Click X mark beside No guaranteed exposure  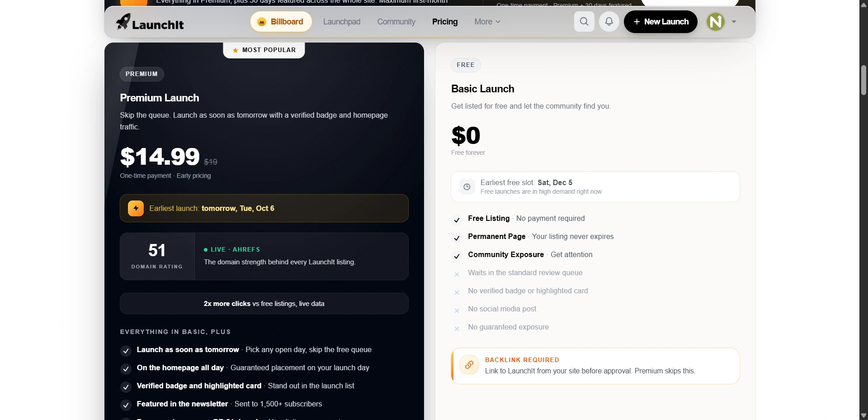(x=457, y=329)
